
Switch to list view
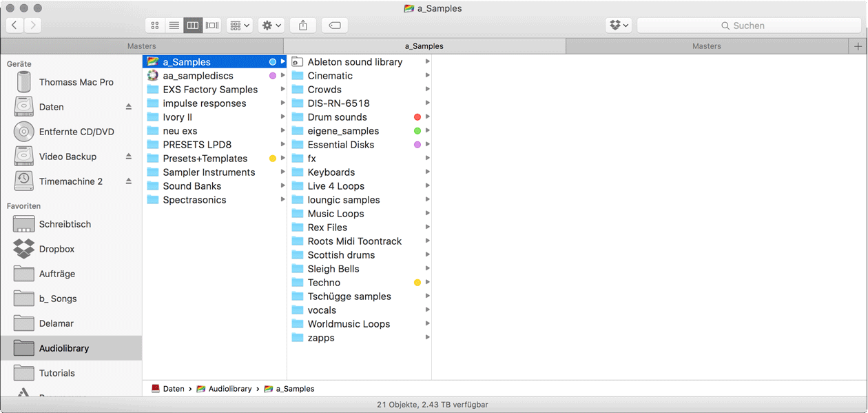174,26
